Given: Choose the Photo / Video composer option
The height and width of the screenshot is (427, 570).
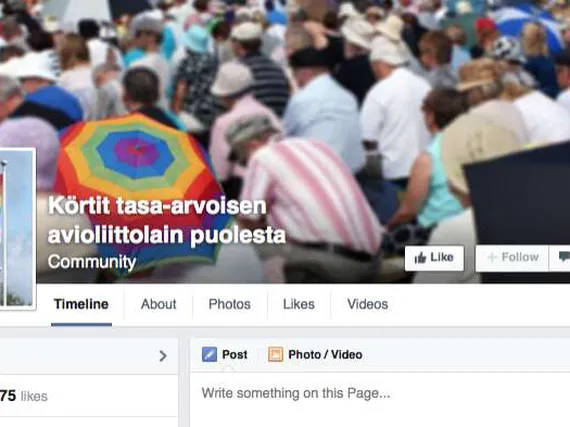Looking at the screenshot, I should 315,354.
